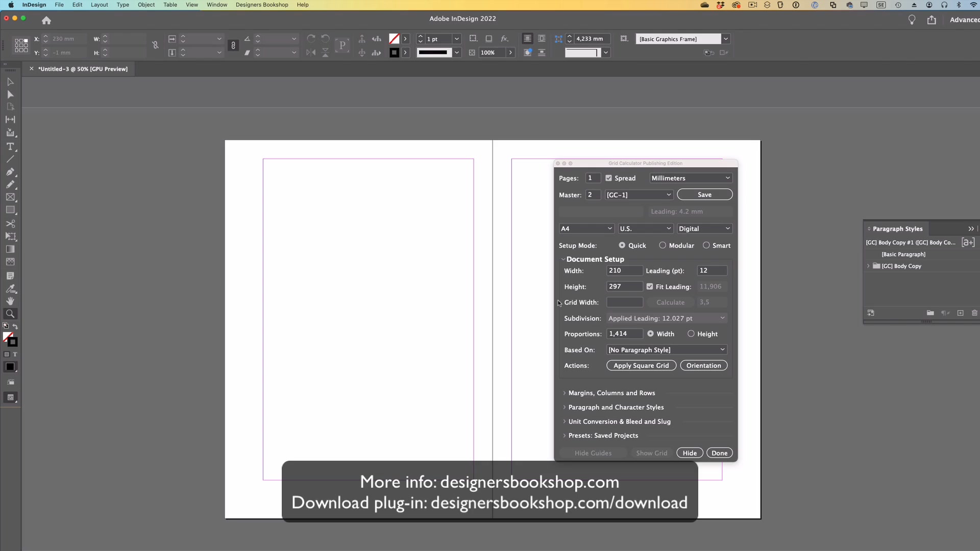Click the Orientation button

[704, 366]
